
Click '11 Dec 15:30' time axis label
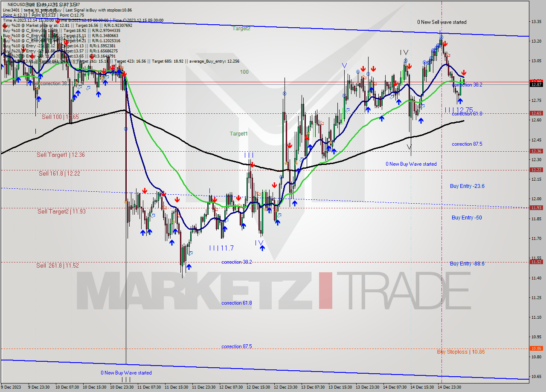[x=177, y=387]
